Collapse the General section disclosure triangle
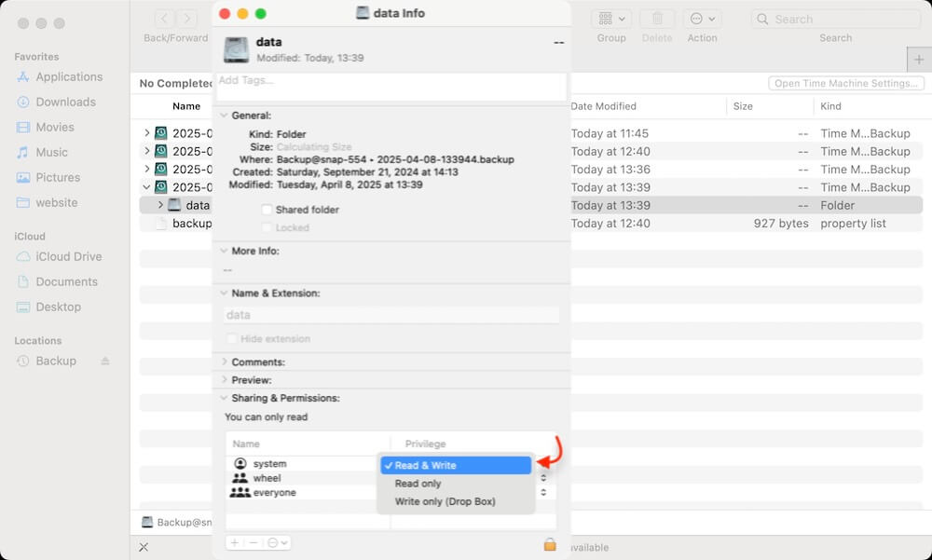 (x=223, y=115)
